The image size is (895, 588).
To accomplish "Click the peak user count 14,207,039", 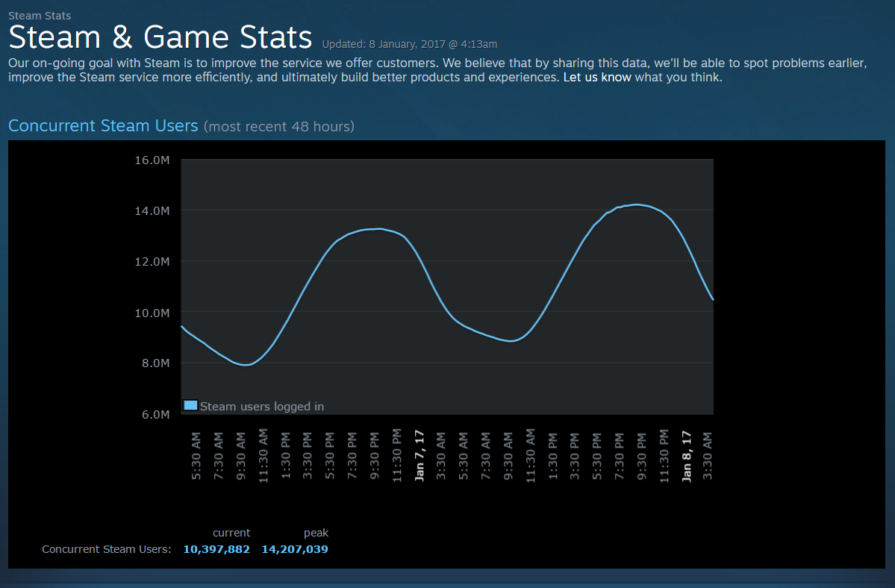I will pyautogui.click(x=294, y=548).
